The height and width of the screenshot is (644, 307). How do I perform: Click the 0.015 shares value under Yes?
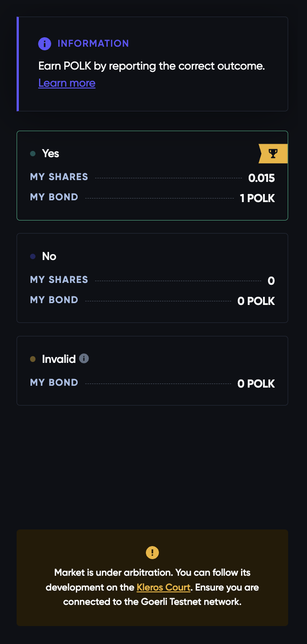point(261,178)
